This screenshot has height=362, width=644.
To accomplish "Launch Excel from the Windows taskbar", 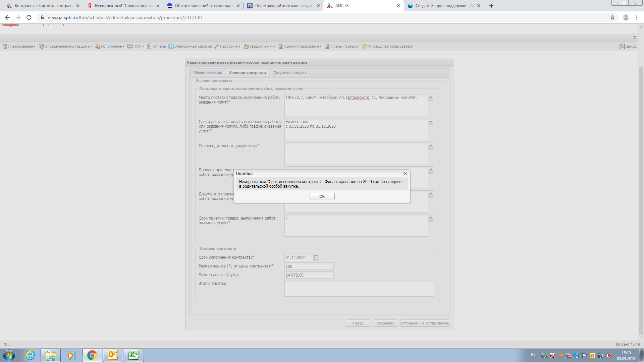I will [133, 355].
